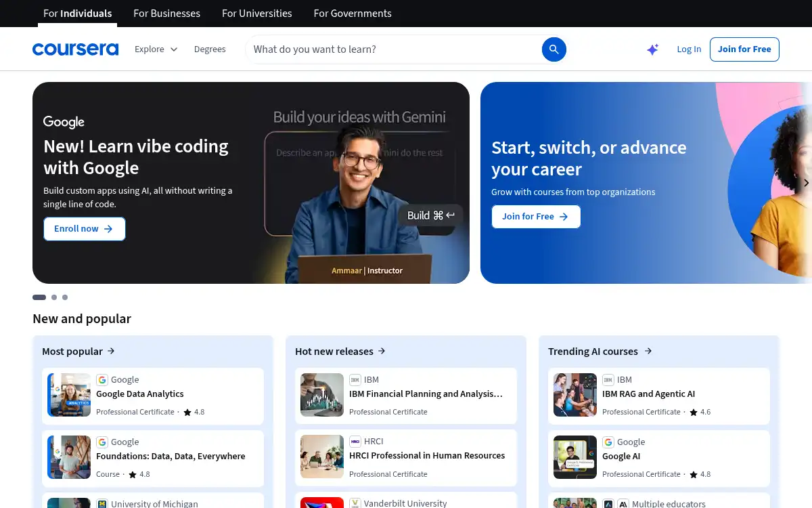The height and width of the screenshot is (508, 812).
Task: Click the IBM icon on the IBM RAG and Agentic AI card
Action: (608, 380)
